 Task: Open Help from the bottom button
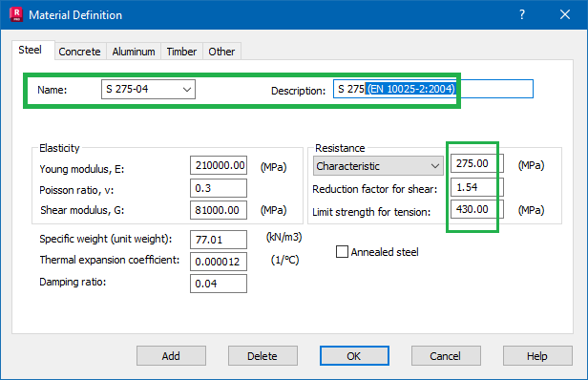tap(537, 355)
